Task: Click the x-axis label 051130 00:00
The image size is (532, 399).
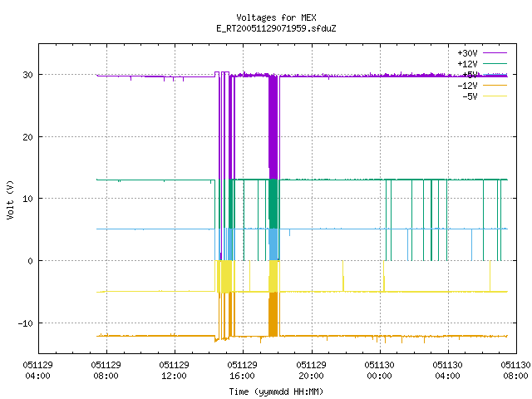Action: click(379, 370)
